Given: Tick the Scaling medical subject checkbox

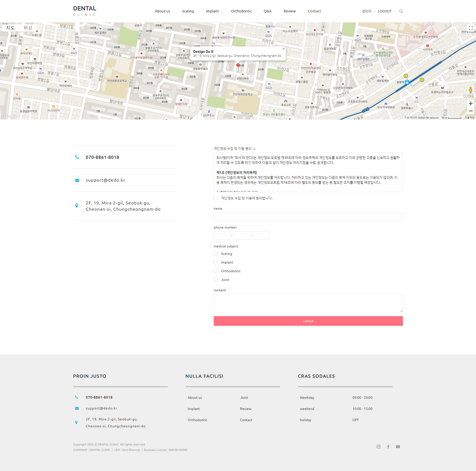Looking at the screenshot, I should point(216,254).
